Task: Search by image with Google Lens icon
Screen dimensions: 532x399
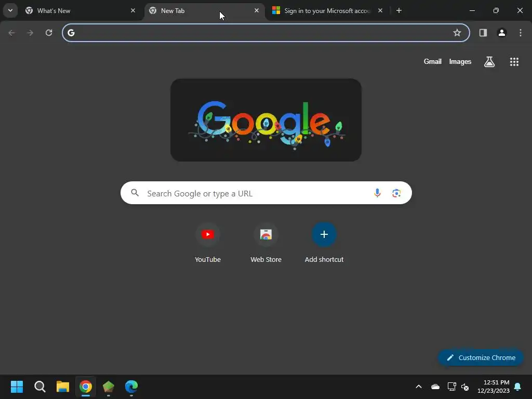Action: click(396, 193)
